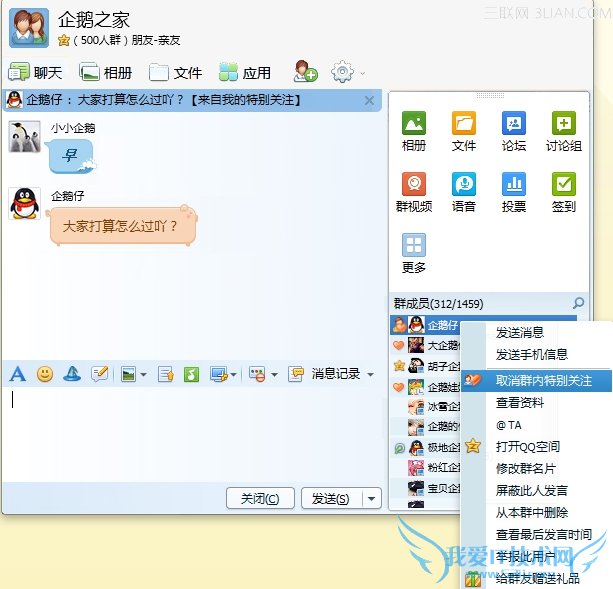Click the send document icon
This screenshot has width=613, height=589.
click(166, 374)
